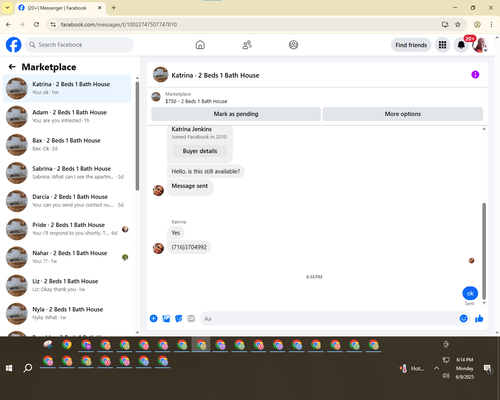Open site information icon in address bar
The height and width of the screenshot is (400, 500).
(x=53, y=24)
